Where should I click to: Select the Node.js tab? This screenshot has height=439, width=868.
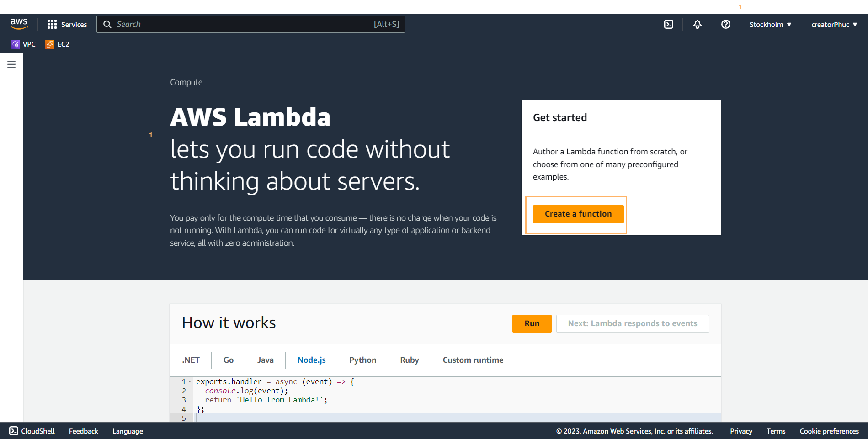pyautogui.click(x=312, y=360)
